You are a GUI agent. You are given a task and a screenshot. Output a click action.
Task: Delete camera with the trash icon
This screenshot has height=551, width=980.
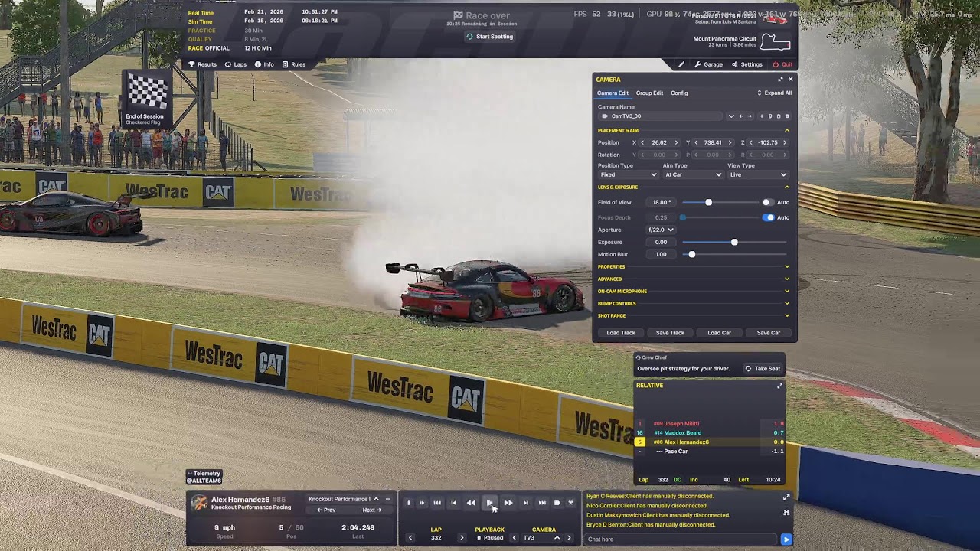tap(787, 116)
